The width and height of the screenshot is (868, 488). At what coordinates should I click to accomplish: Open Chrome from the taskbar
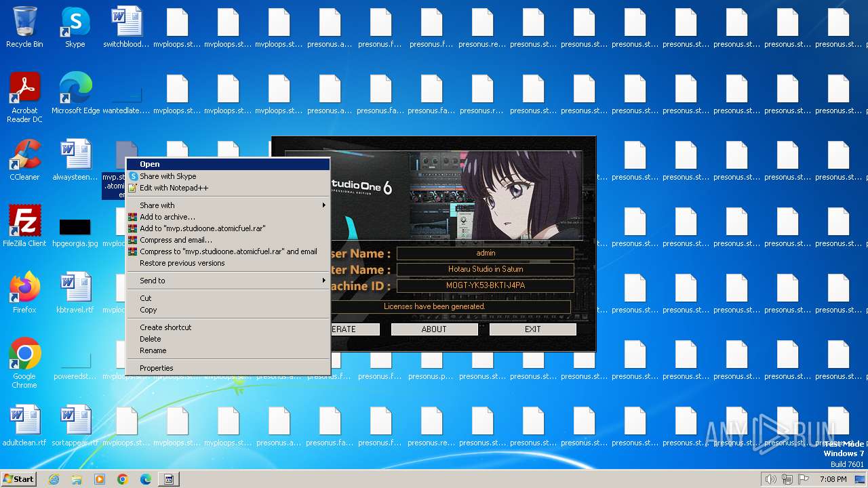point(123,479)
